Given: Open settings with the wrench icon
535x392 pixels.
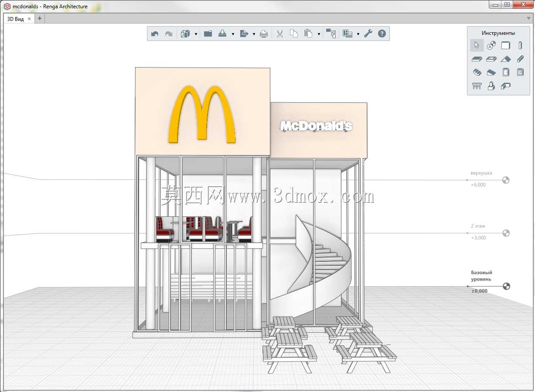Looking at the screenshot, I should point(368,34).
